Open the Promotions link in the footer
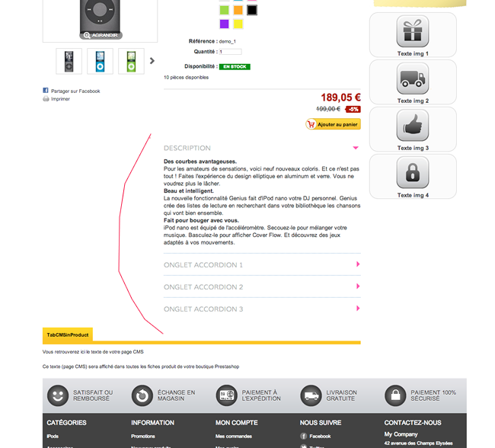This screenshot has width=495, height=448. (143, 437)
